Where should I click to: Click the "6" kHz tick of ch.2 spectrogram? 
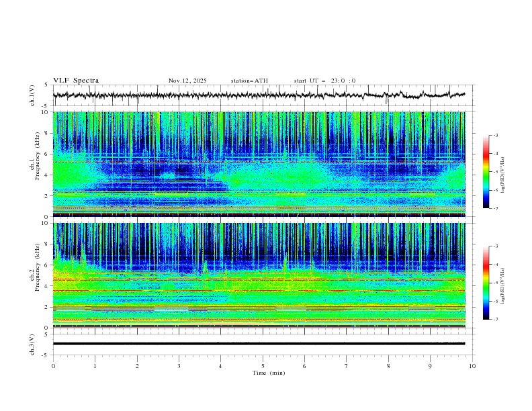click(x=48, y=265)
